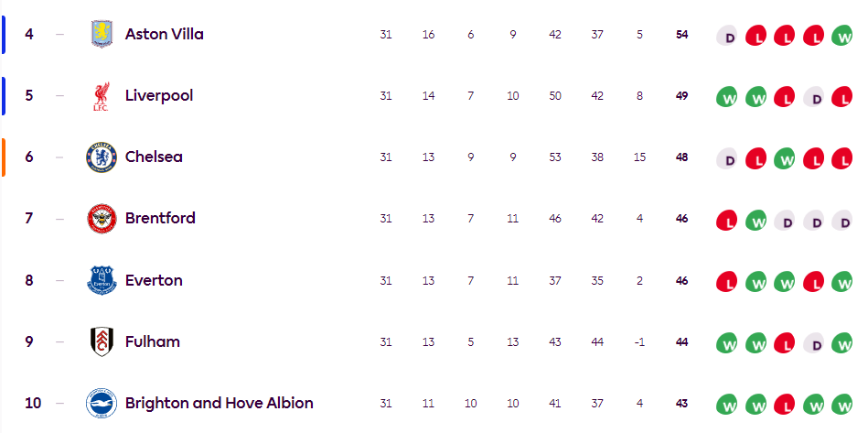Open the Brentford team name link
Viewport: 868px width, 433px height.
click(162, 219)
